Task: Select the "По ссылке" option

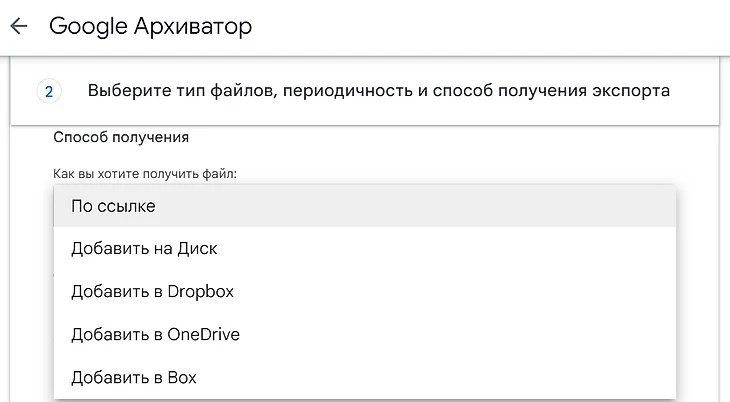Action: [x=113, y=206]
